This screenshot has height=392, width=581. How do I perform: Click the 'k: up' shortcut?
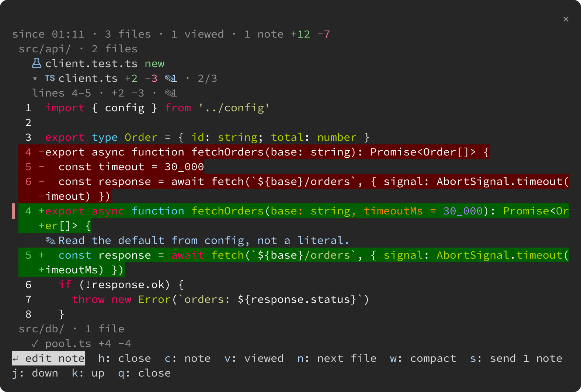click(x=88, y=373)
